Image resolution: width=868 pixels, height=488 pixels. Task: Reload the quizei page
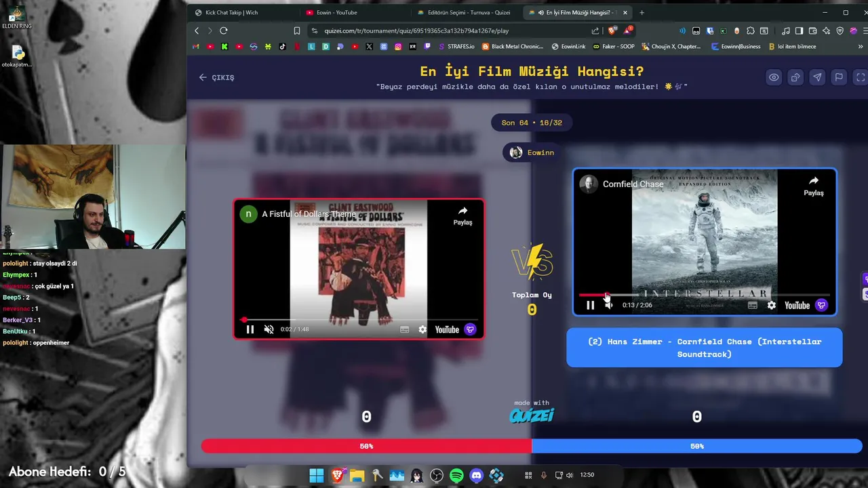[223, 30]
